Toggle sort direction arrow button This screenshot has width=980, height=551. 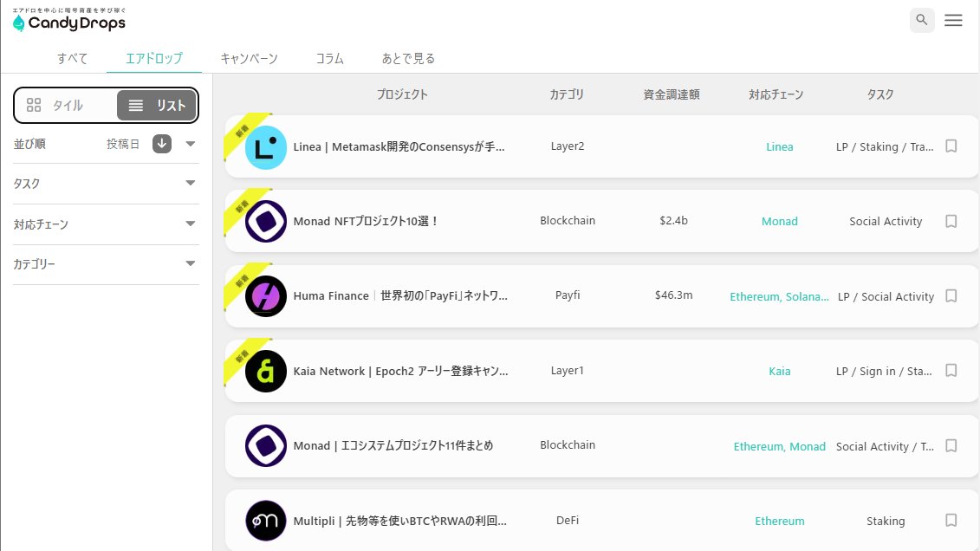pos(162,144)
